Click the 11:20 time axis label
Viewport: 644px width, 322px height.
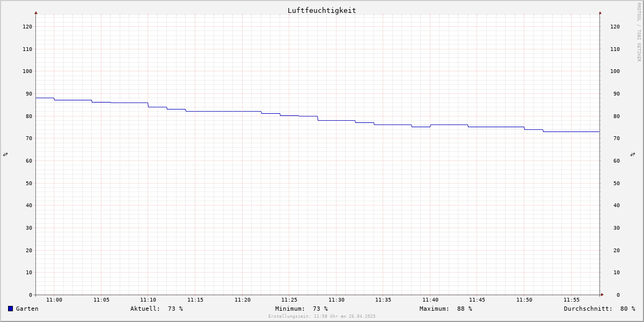(x=243, y=300)
